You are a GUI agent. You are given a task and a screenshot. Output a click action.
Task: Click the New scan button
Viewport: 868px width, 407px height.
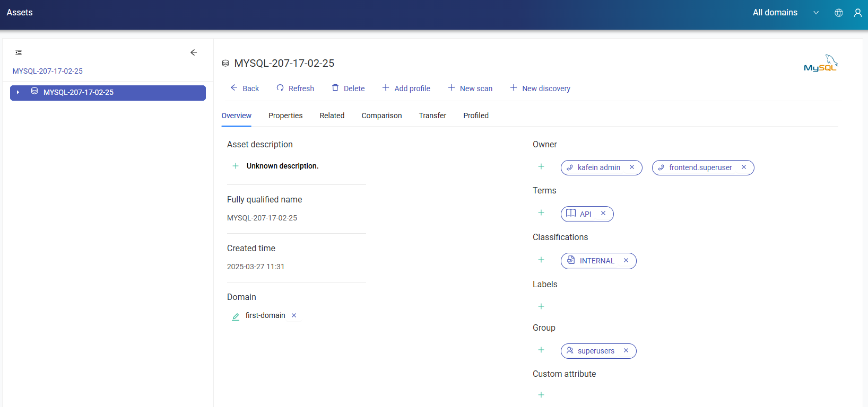click(x=470, y=89)
